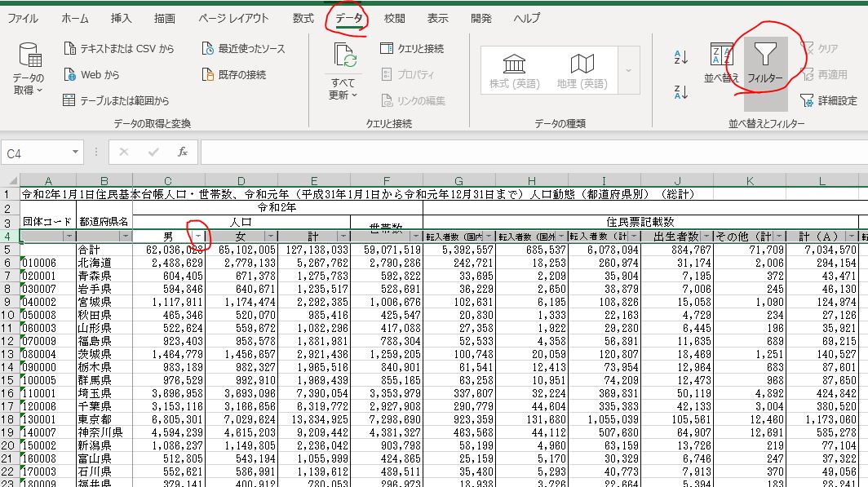Open 最近使ったソース (recent sources)
868x487 pixels.
click(243, 49)
